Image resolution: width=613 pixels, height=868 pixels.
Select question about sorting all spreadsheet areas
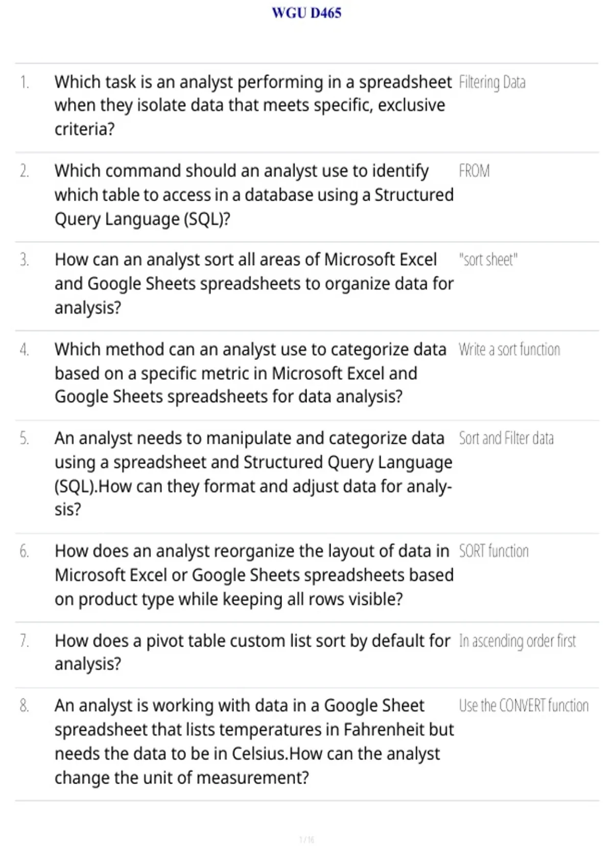[x=254, y=283]
